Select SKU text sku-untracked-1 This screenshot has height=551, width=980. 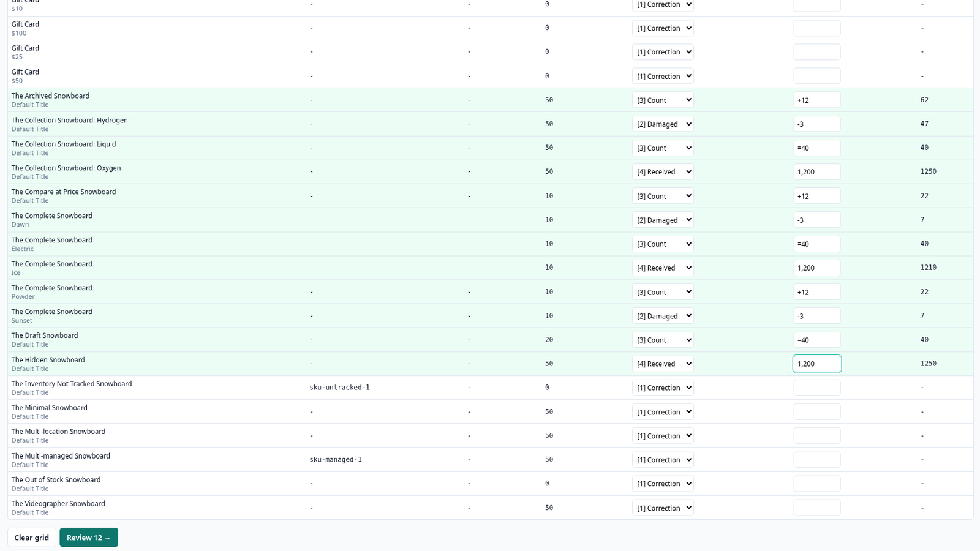(x=339, y=388)
